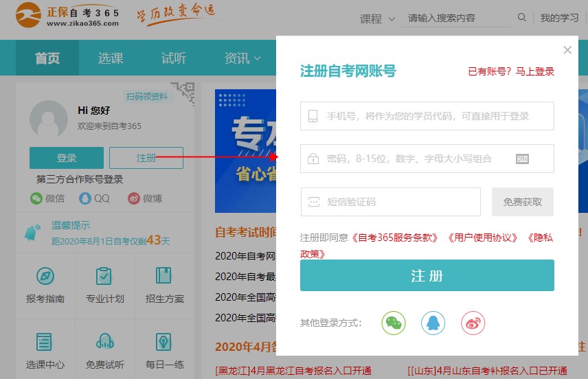Close the registration dialog
Screen dimensions: 588x379
click(x=567, y=50)
